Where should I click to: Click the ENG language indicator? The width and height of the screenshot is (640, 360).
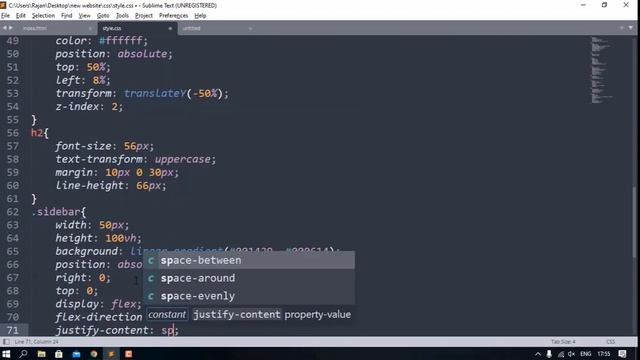[x=586, y=354]
